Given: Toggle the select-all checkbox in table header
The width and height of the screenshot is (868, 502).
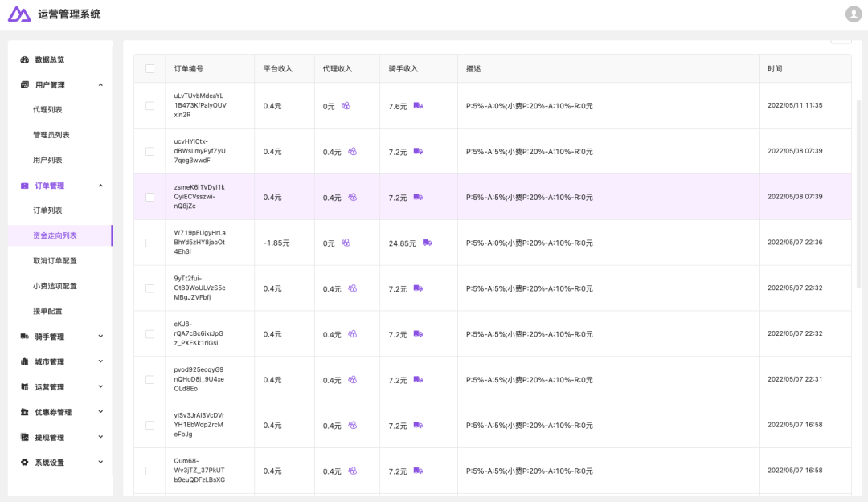Looking at the screenshot, I should point(150,69).
